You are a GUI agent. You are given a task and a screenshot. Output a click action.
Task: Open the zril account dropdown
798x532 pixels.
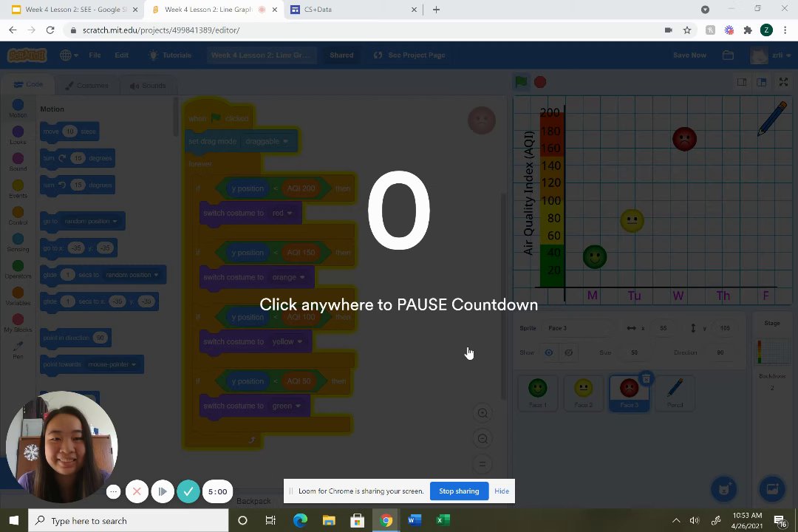(771, 55)
